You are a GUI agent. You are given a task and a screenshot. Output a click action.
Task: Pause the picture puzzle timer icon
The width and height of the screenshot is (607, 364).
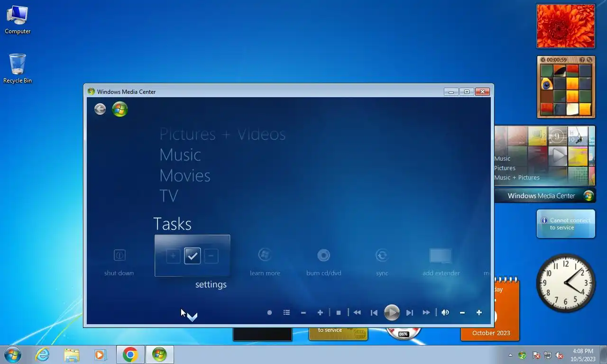543,60
